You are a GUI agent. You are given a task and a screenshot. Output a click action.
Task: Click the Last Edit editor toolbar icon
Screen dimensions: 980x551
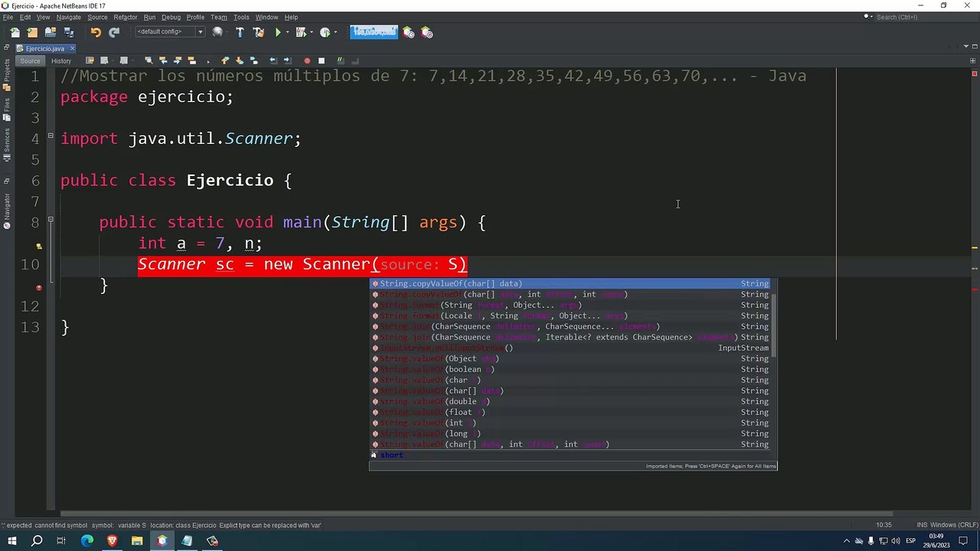point(90,60)
